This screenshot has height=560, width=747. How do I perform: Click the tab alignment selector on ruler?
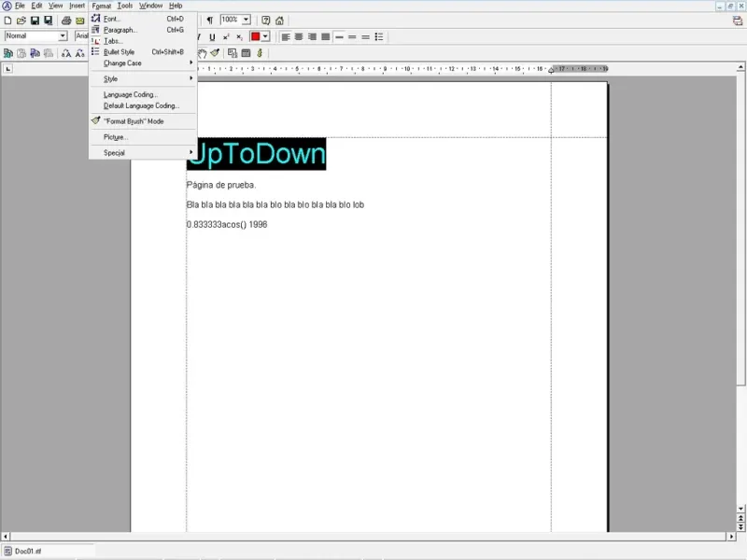click(7, 69)
